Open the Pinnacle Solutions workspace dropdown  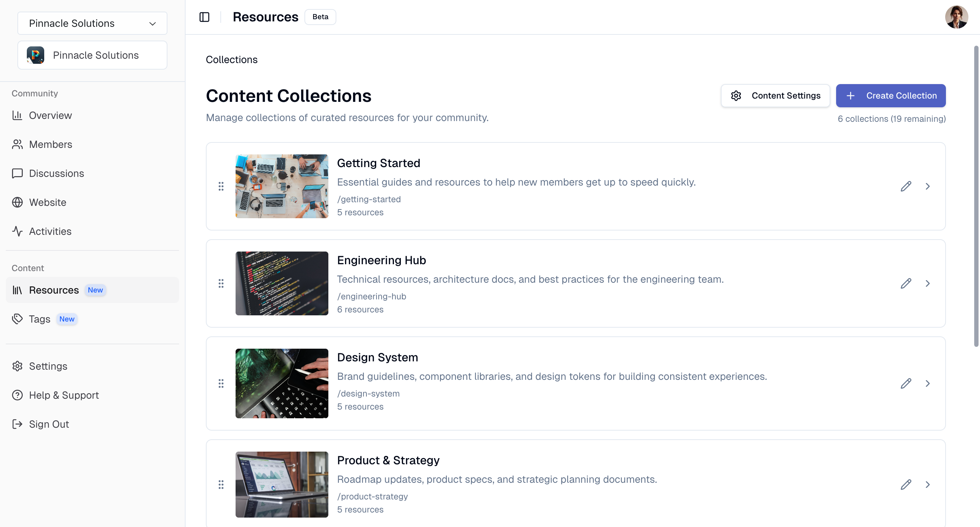[x=92, y=23]
